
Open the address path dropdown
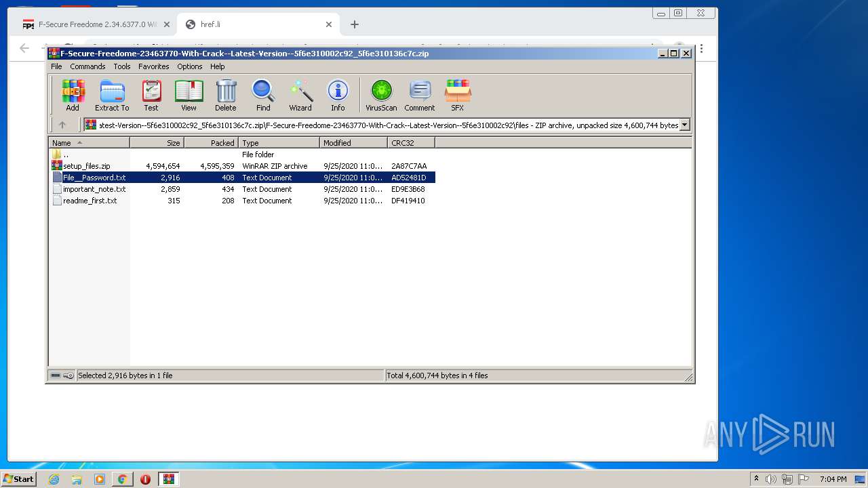click(x=684, y=125)
